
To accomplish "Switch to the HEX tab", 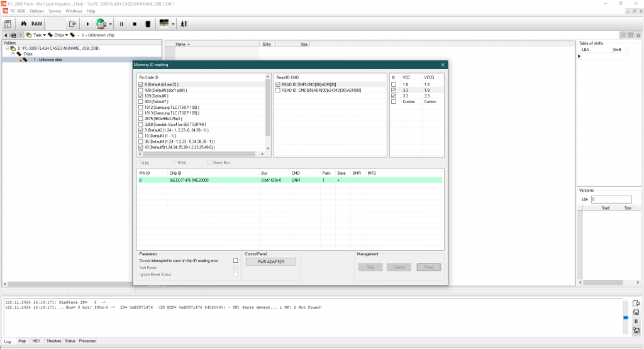I will [36, 341].
